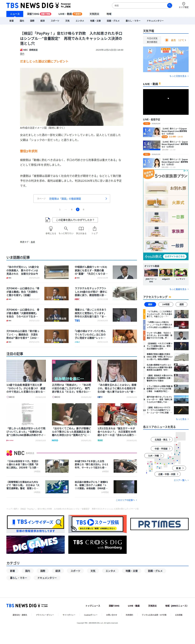Open the DIG GAMES banner
195x644 pixels.
[x=35, y=545]
